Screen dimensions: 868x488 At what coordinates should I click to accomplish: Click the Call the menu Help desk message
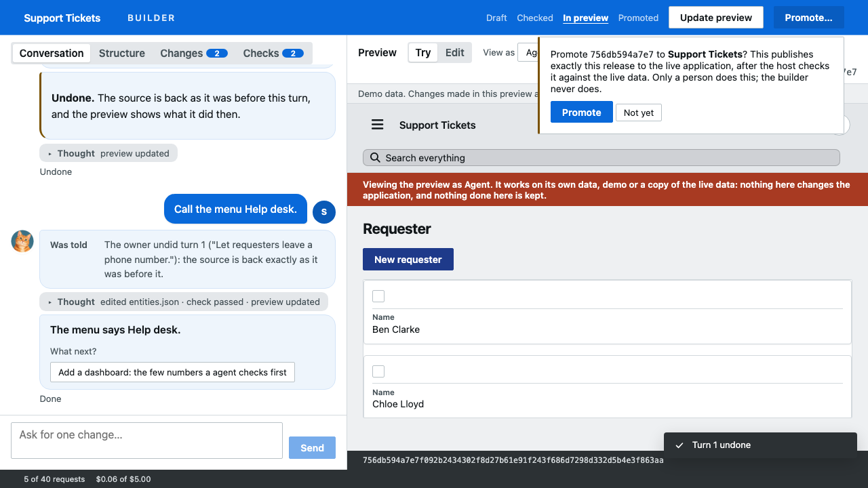[x=235, y=209]
